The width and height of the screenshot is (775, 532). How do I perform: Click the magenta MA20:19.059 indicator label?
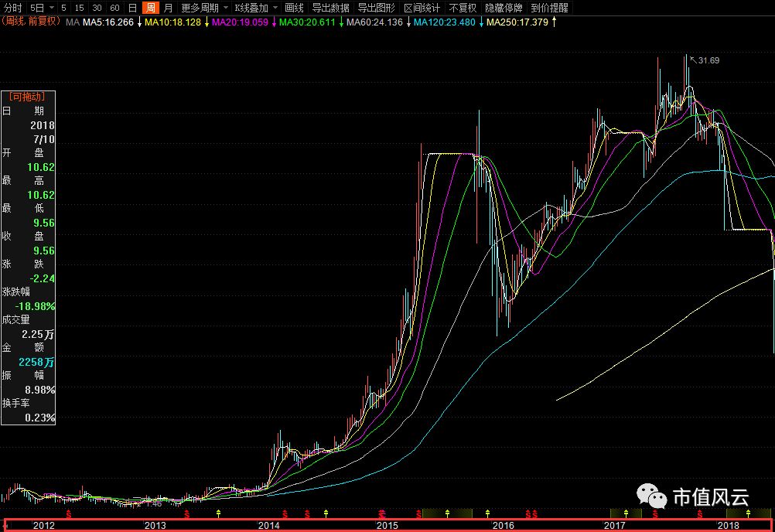240,22
